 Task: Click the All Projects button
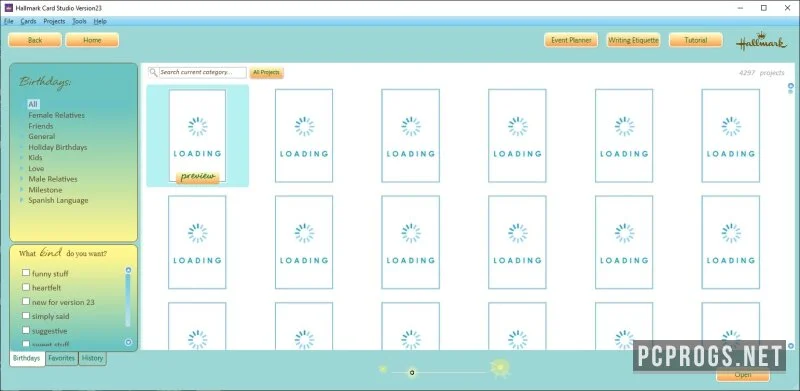point(266,72)
